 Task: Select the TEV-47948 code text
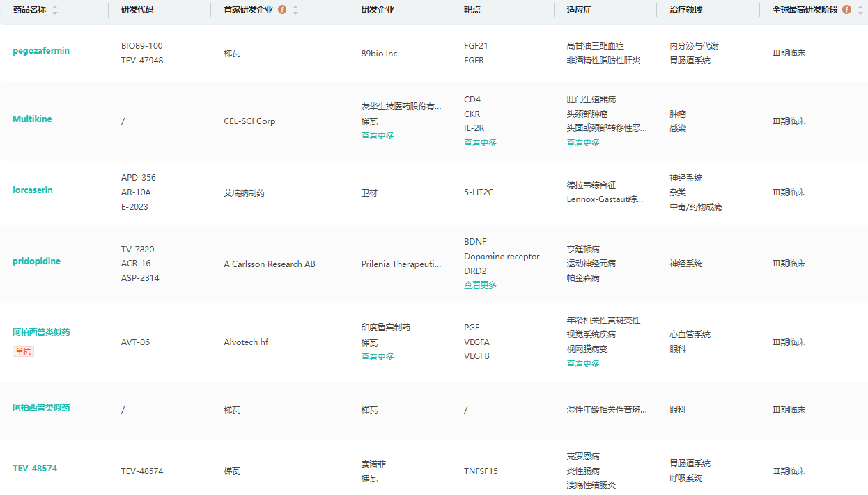142,61
